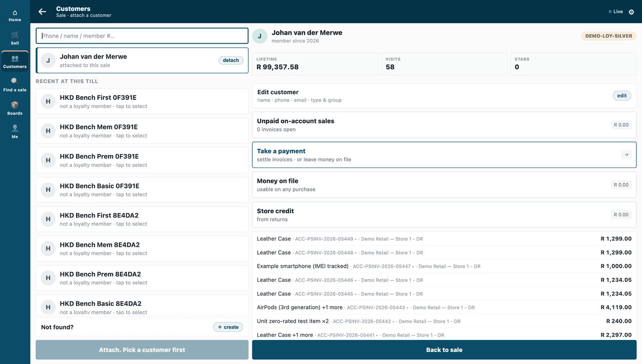Image resolution: width=642 pixels, height=364 pixels.
Task: Open the Unpaid on-account sales row
Action: 444,125
